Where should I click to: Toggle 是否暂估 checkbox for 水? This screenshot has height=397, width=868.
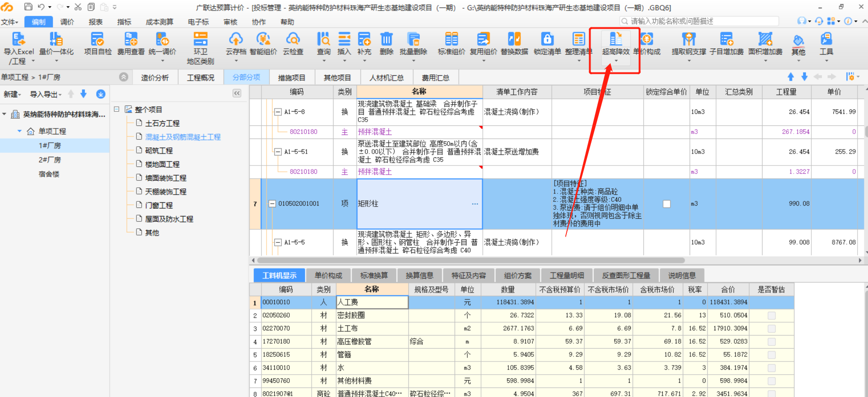point(772,367)
